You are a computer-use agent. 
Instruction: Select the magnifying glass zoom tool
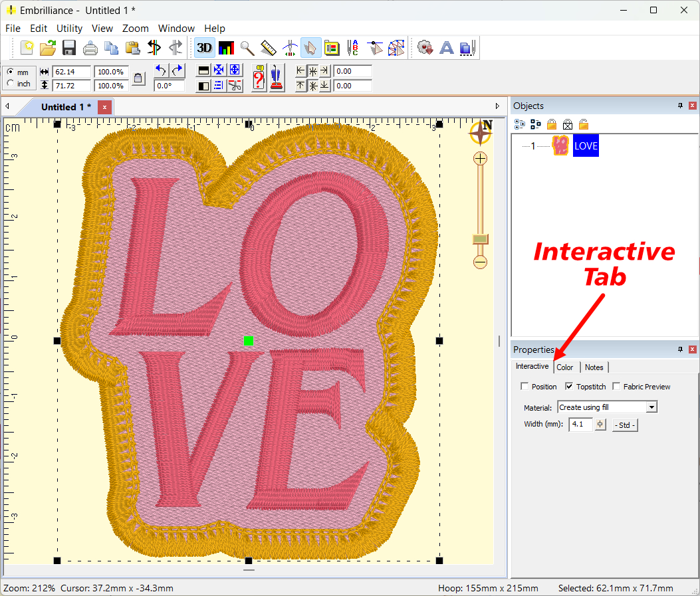click(247, 48)
